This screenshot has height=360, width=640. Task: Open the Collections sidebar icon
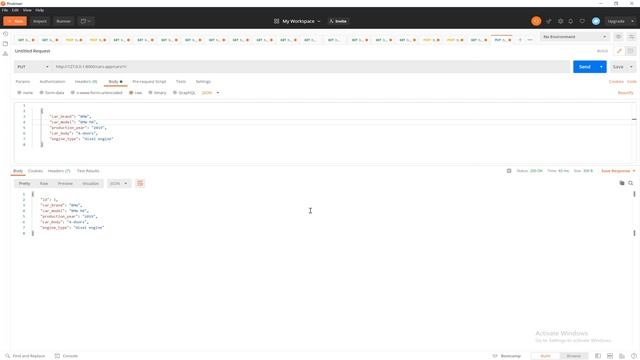point(5,44)
